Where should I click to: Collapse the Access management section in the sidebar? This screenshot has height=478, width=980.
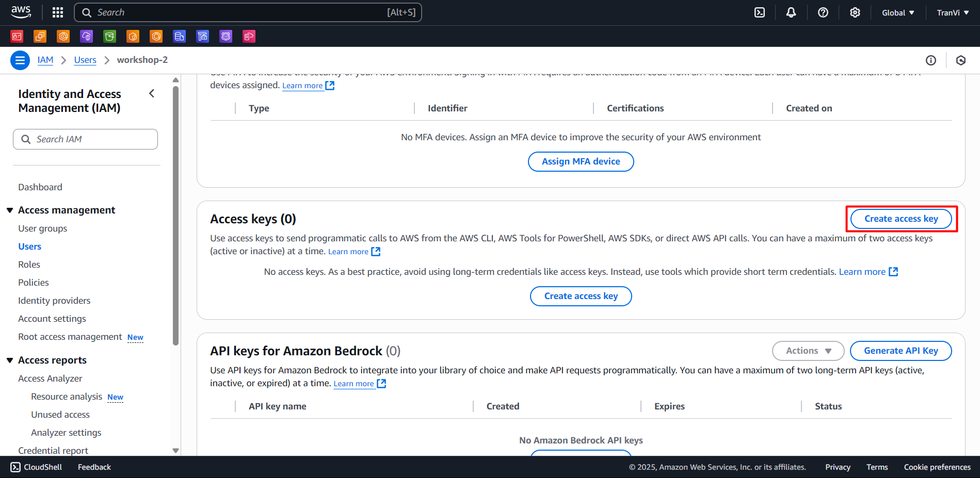[x=10, y=210]
